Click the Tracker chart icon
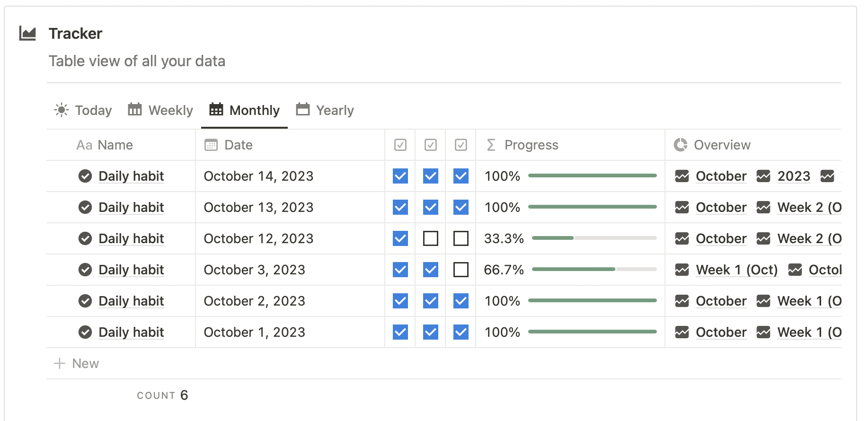The image size is (868, 421). (27, 34)
